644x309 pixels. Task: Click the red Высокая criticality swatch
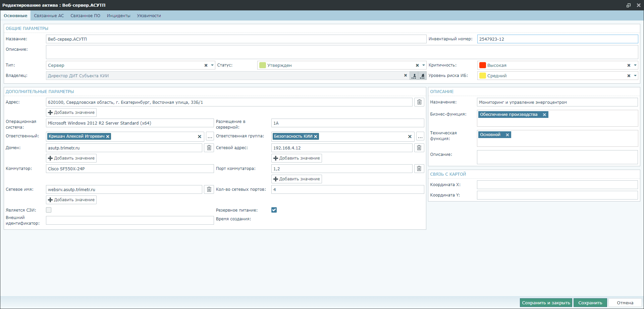[483, 65]
